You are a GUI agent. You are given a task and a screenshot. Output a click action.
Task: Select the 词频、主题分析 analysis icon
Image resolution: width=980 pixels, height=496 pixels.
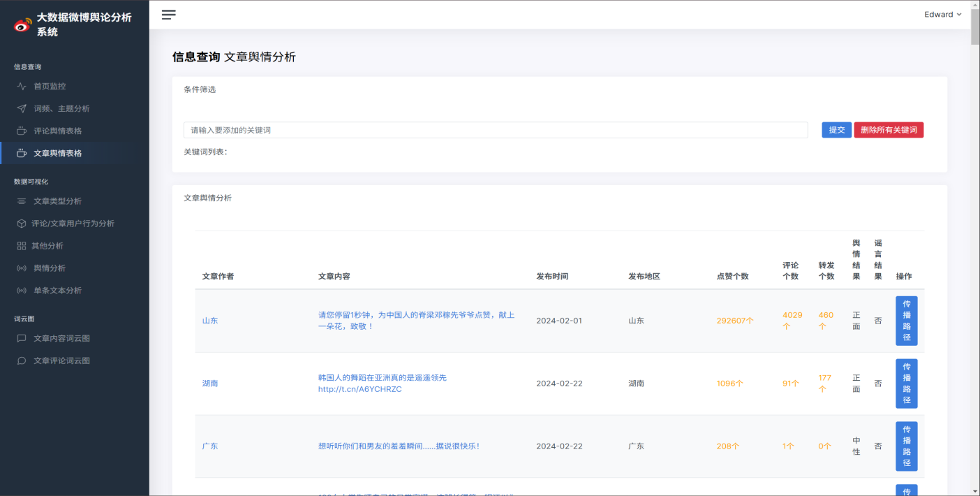pyautogui.click(x=22, y=108)
